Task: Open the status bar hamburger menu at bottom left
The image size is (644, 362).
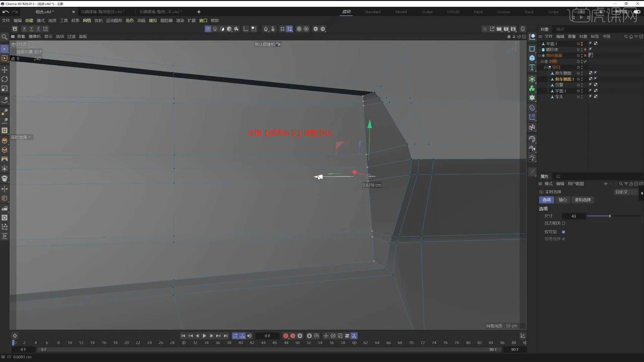Action: (x=3, y=357)
